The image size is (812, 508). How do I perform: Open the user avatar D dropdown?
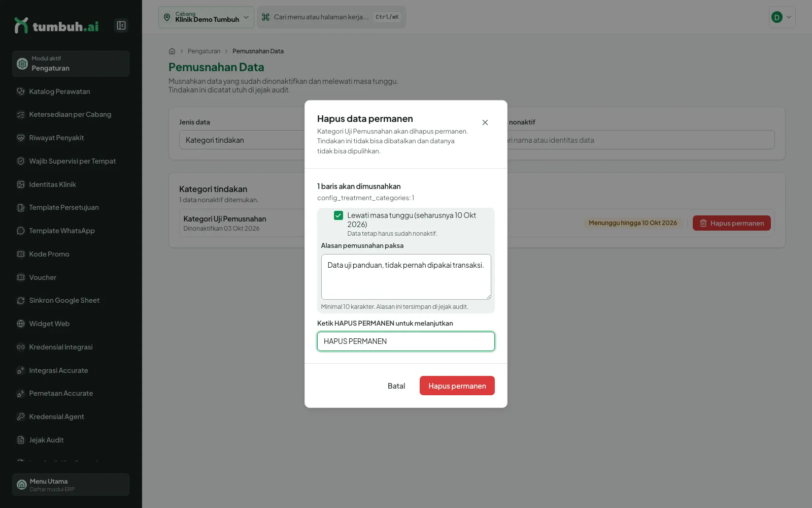(x=782, y=17)
